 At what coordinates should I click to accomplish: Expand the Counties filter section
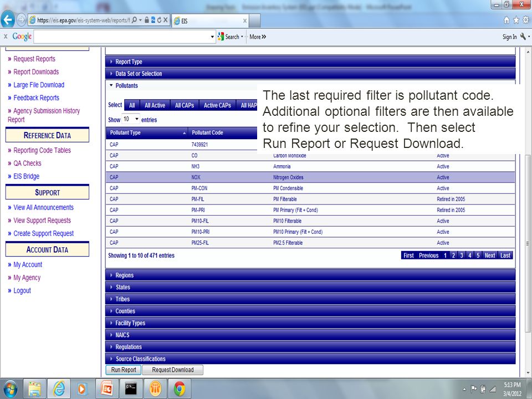(x=310, y=311)
